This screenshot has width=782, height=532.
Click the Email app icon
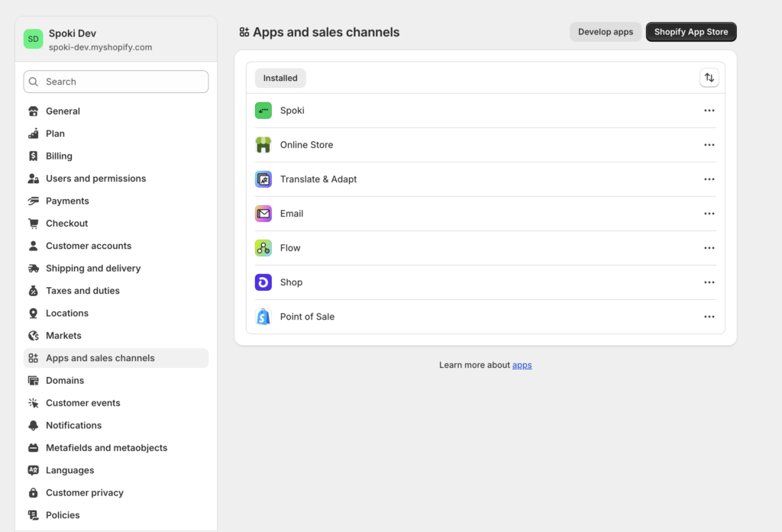tap(263, 214)
